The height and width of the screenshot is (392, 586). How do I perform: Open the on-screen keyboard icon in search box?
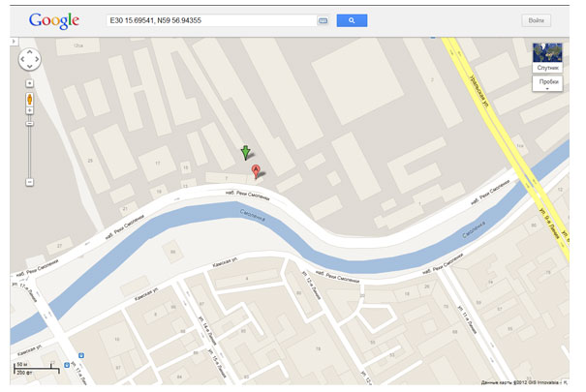[x=323, y=20]
